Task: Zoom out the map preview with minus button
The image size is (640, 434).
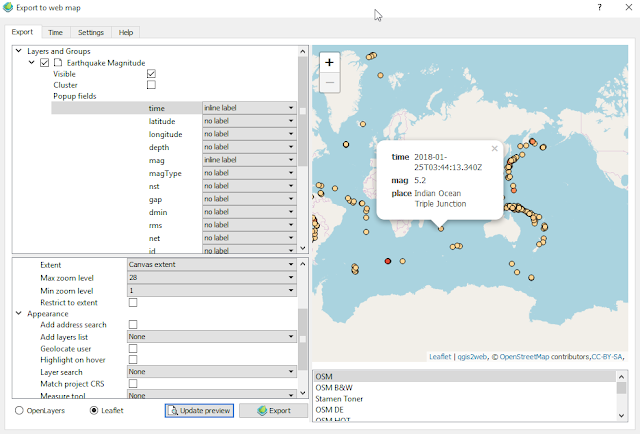Action: pyautogui.click(x=329, y=83)
